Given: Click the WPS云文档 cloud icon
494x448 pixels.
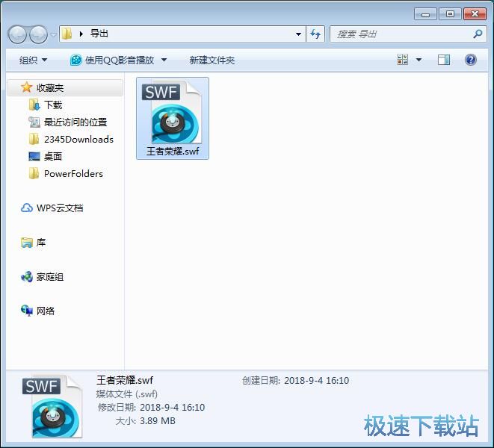Looking at the screenshot, I should [x=27, y=208].
